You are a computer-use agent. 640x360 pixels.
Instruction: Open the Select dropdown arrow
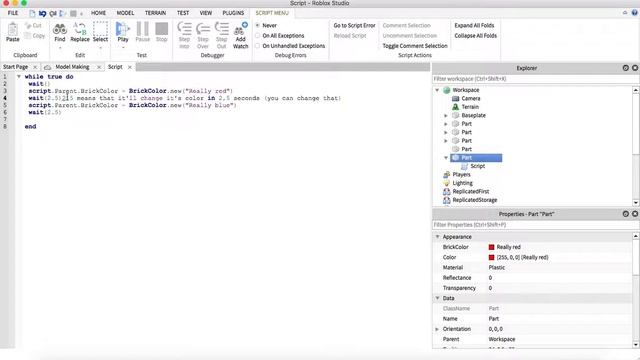(100, 47)
